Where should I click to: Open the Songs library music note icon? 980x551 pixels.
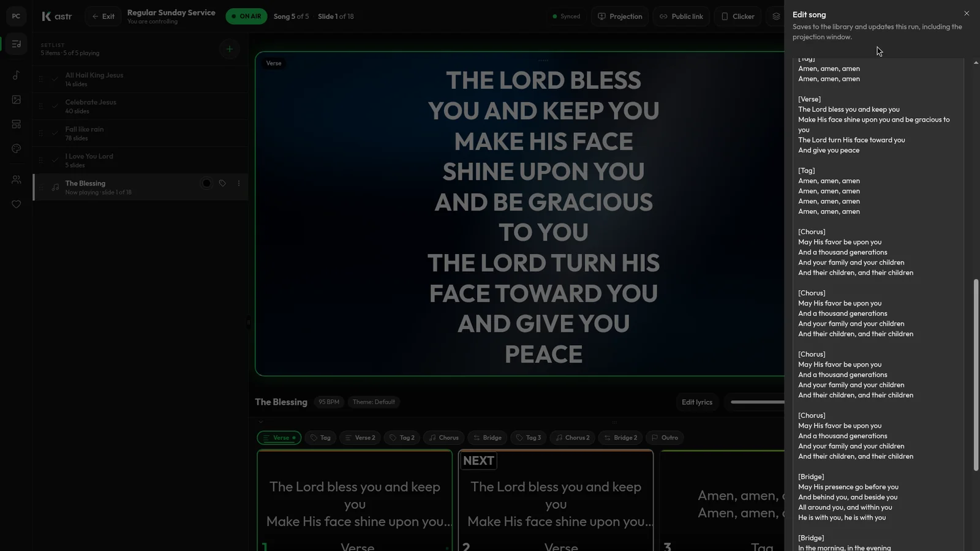pos(17,75)
